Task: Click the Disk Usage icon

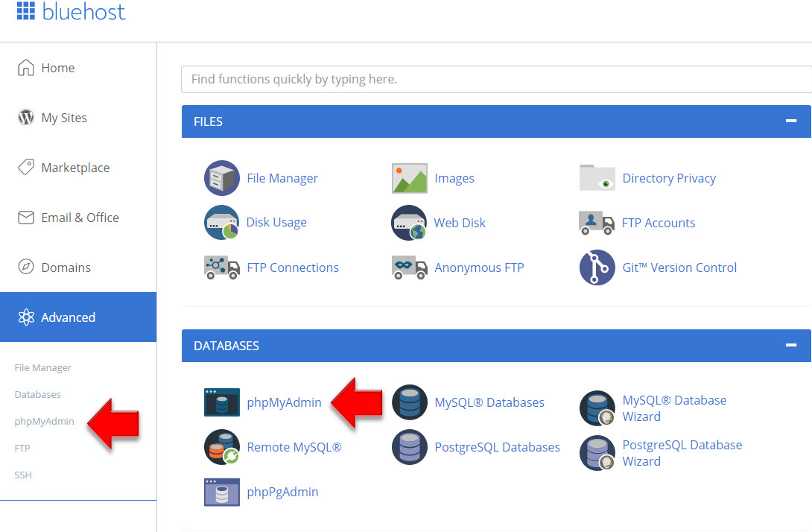Action: coord(222,223)
